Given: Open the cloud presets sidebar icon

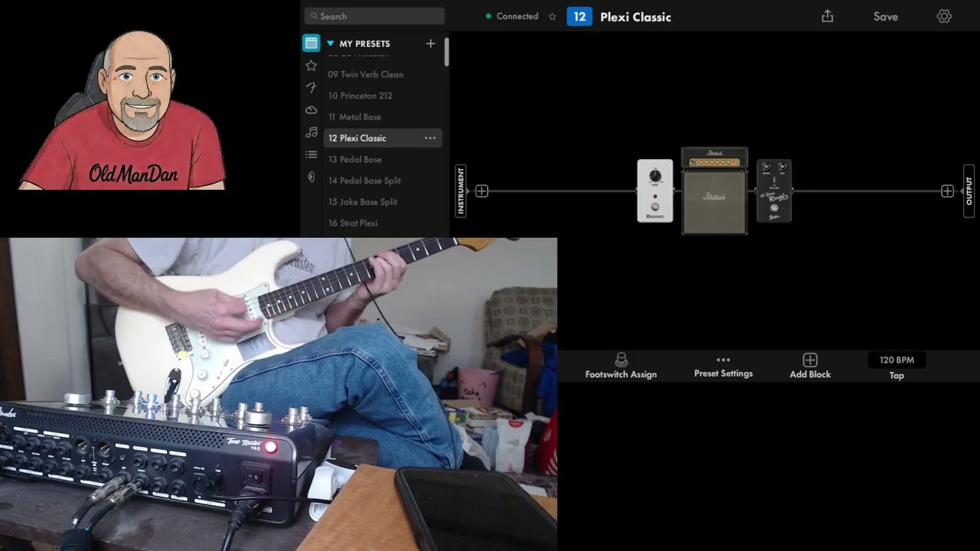Looking at the screenshot, I should click(311, 110).
